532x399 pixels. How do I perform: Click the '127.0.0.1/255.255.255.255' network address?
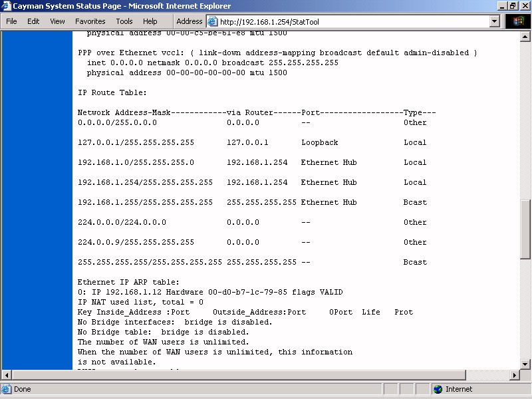tap(136, 142)
